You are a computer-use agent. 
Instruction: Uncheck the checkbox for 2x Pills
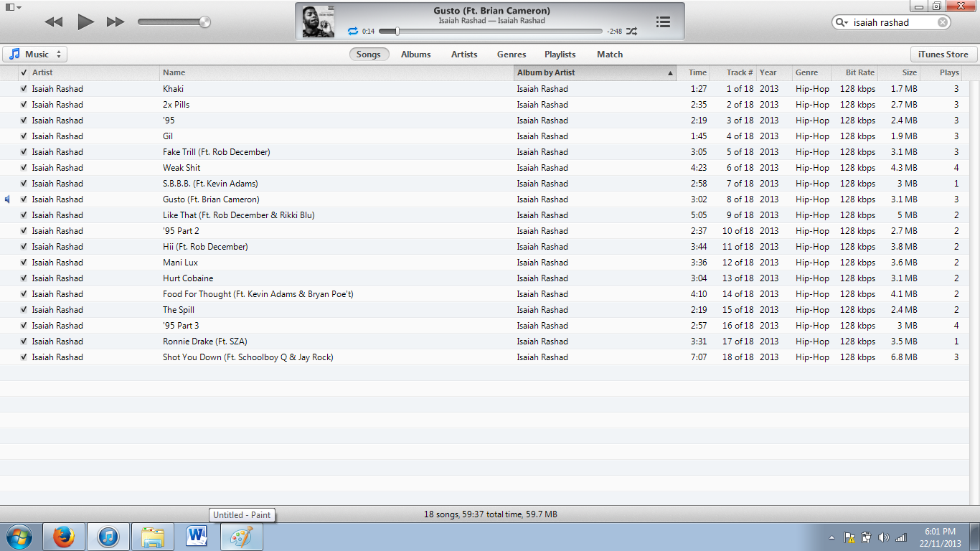[x=24, y=105]
